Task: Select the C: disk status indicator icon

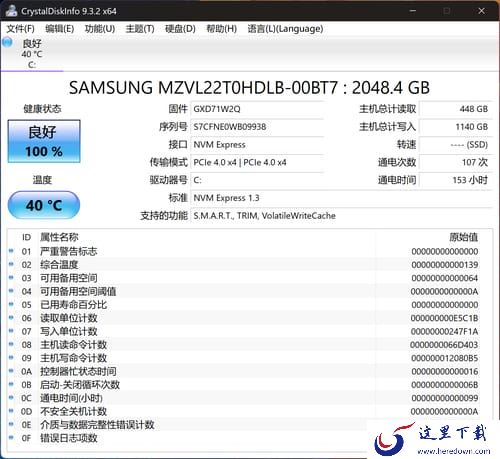Action: coord(7,42)
